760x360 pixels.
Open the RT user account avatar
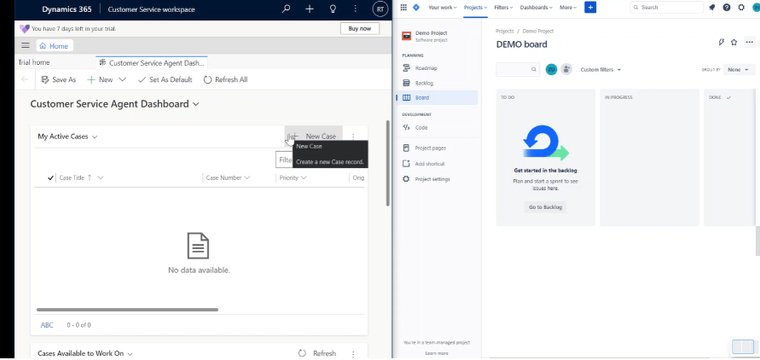(380, 9)
